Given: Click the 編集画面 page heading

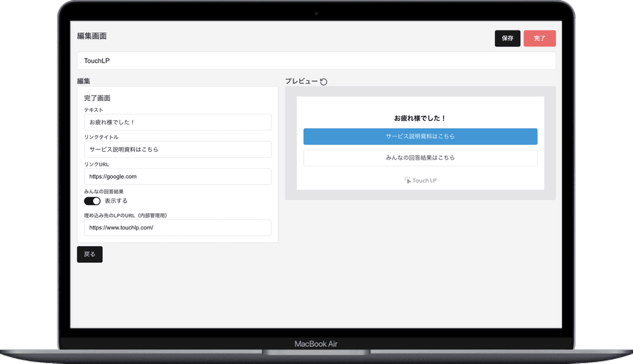Looking at the screenshot, I should point(92,36).
